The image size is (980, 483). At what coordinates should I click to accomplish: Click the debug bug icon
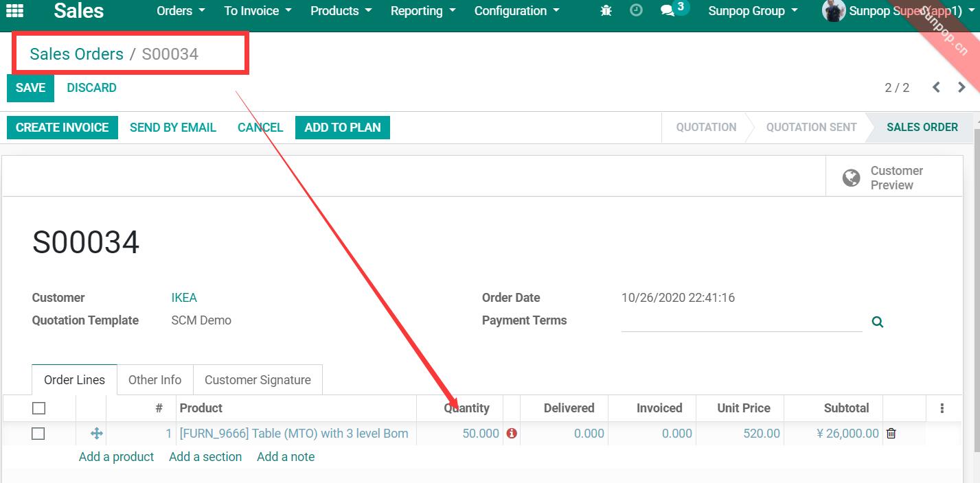tap(606, 11)
